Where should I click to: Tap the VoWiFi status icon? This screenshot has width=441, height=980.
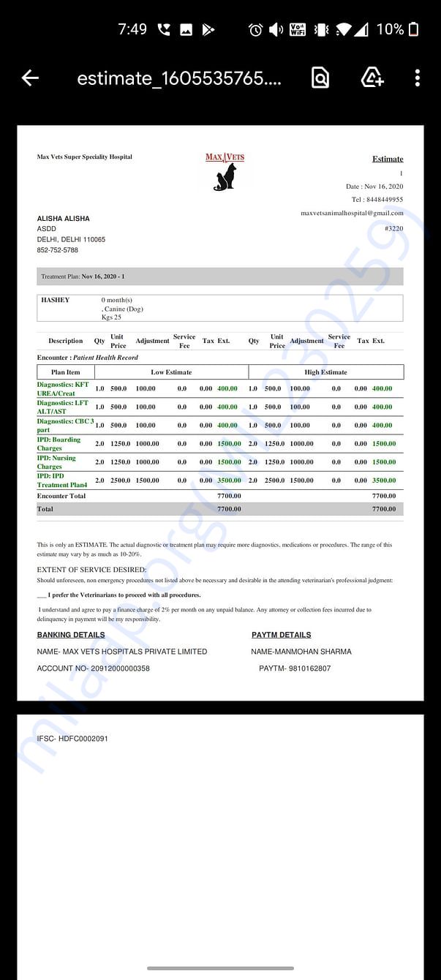tap(298, 30)
